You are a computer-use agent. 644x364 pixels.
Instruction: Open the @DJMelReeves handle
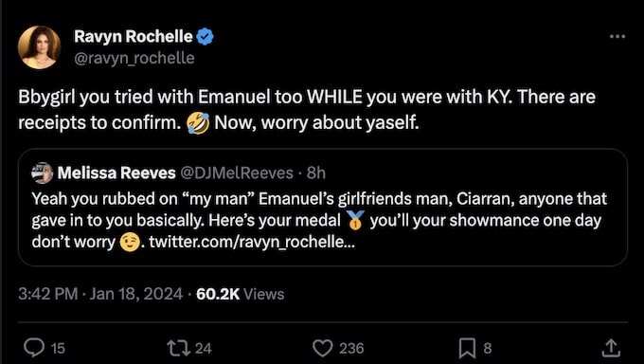point(237,173)
